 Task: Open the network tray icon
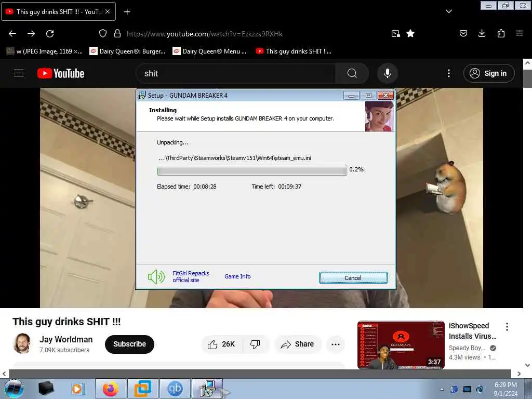point(467,389)
